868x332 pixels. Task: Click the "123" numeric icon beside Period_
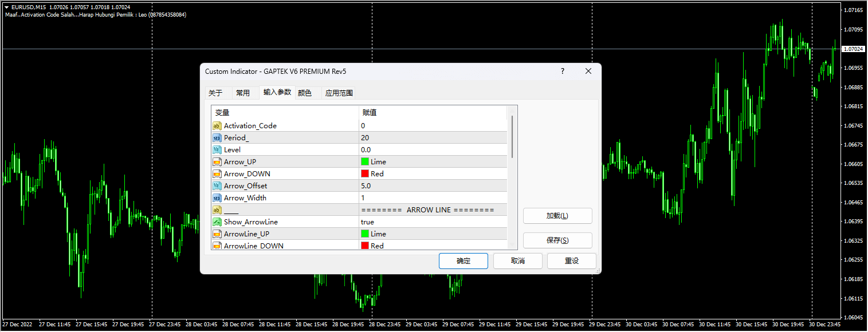(x=217, y=137)
